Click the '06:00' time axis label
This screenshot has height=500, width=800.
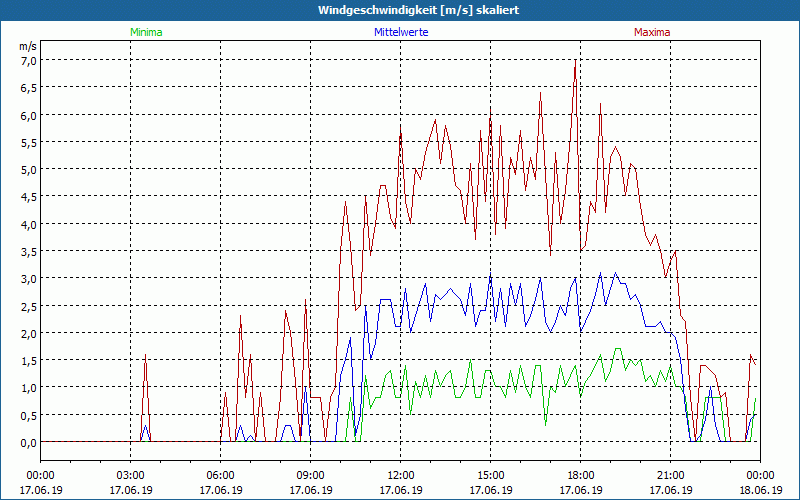(x=220, y=476)
